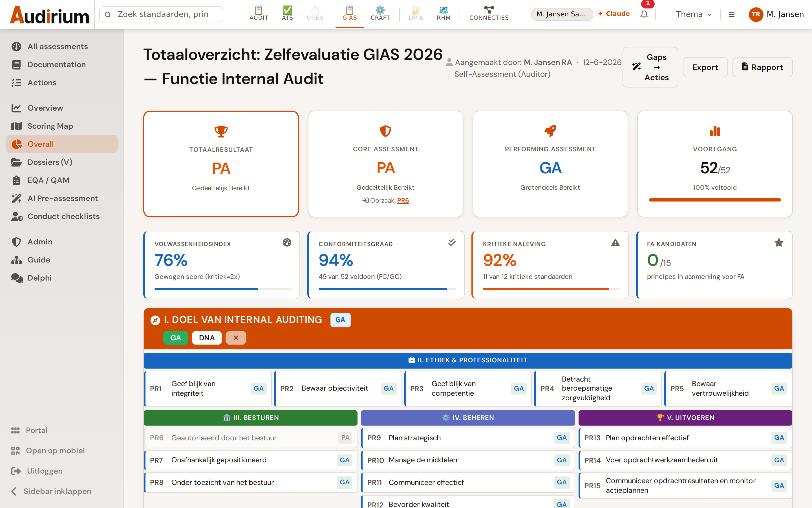
Task: Open Documentation in the sidebar
Action: 62,65
